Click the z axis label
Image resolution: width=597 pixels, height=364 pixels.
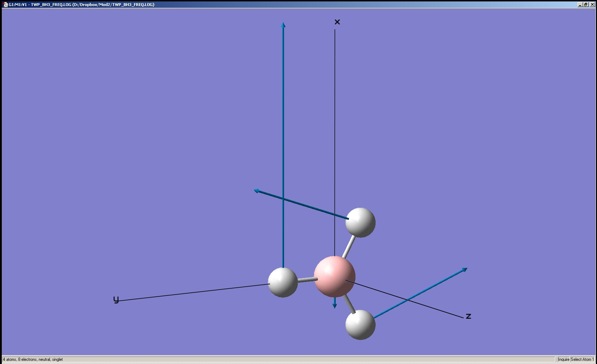pos(468,316)
